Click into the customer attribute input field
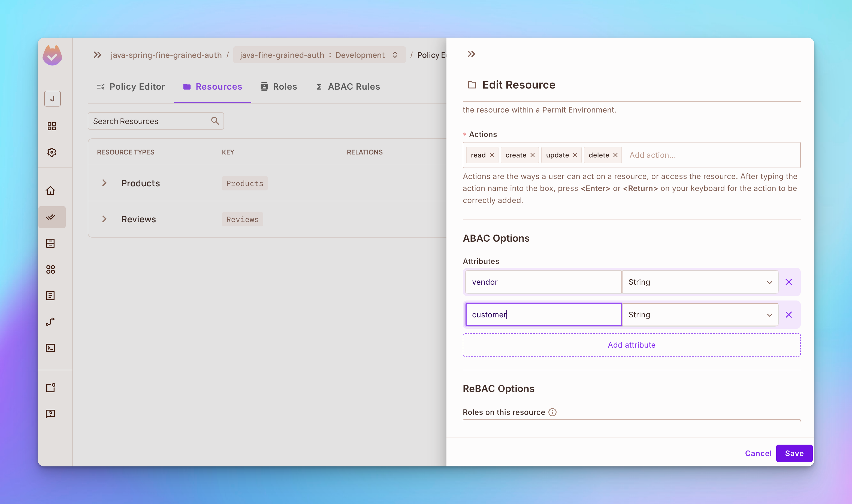852x504 pixels. tap(542, 314)
